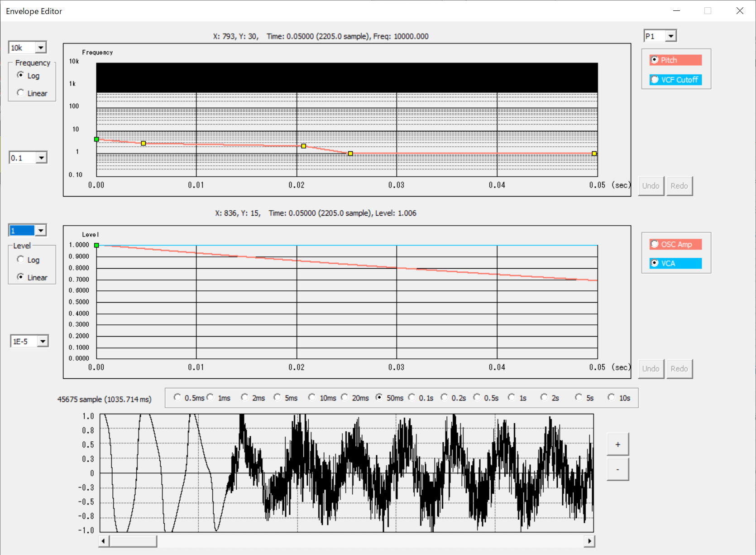756x555 pixels.
Task: Click Redo button beside level graph
Action: pyautogui.click(x=679, y=369)
